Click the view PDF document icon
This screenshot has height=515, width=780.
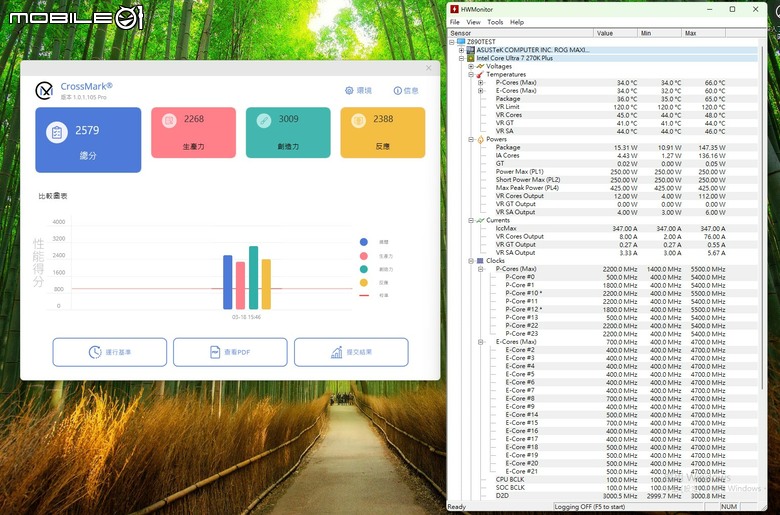215,352
